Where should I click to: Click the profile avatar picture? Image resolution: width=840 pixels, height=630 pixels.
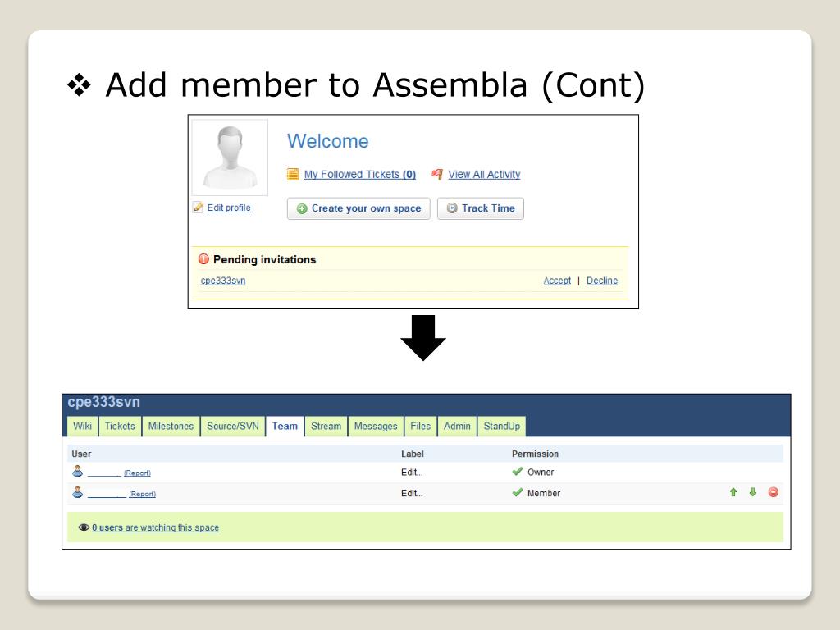230,157
